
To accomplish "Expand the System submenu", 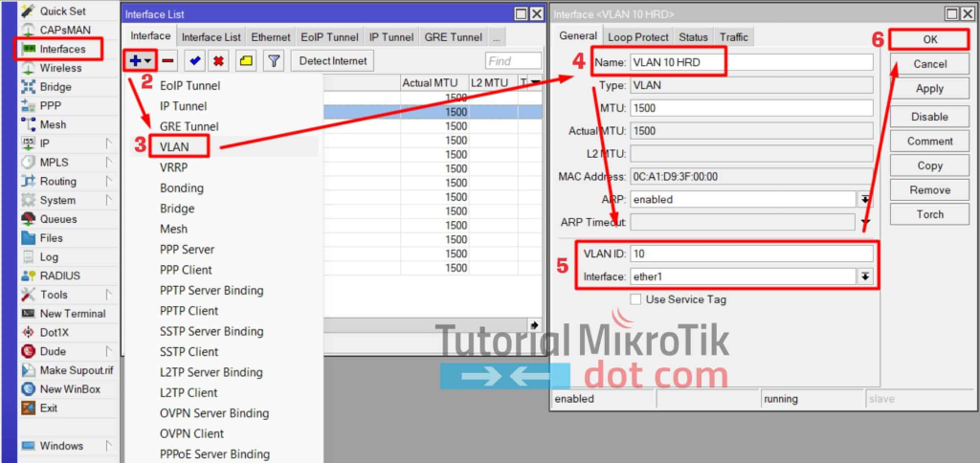I will (x=108, y=200).
